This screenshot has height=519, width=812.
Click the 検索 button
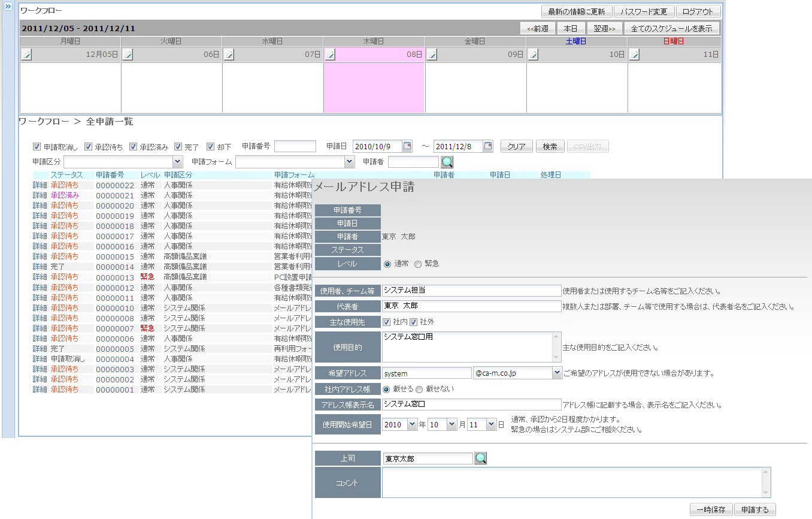pos(550,146)
